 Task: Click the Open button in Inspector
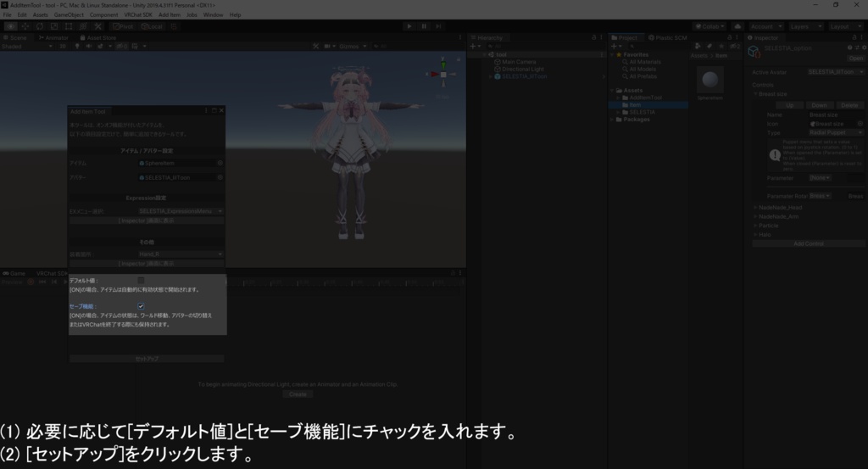(855, 59)
